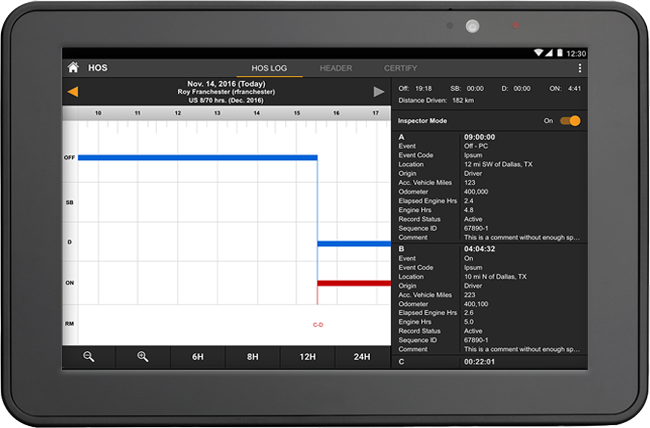Tap location 10 mi N of Dallas, TX
The width and height of the screenshot is (650, 428).
(495, 277)
